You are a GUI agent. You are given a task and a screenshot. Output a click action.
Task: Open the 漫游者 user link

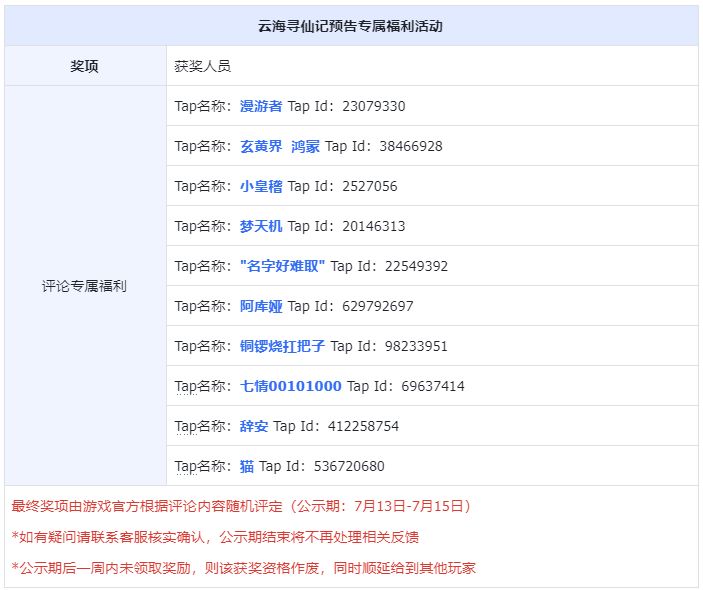click(261, 106)
